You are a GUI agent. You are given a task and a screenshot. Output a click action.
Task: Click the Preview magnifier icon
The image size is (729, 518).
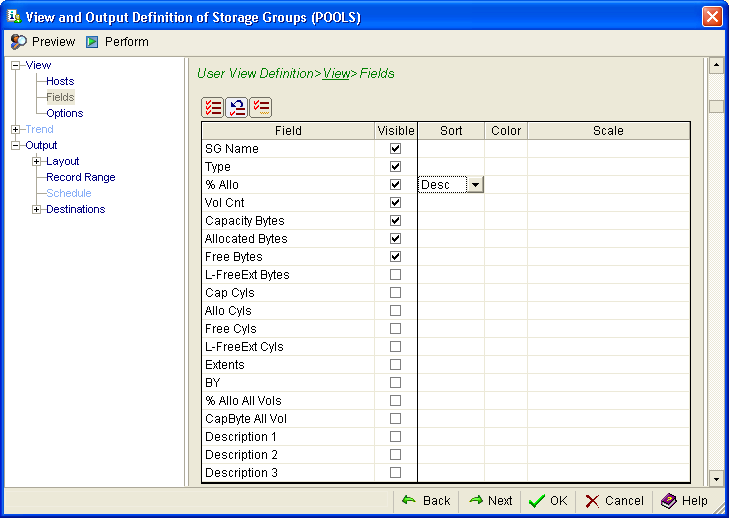tap(18, 42)
